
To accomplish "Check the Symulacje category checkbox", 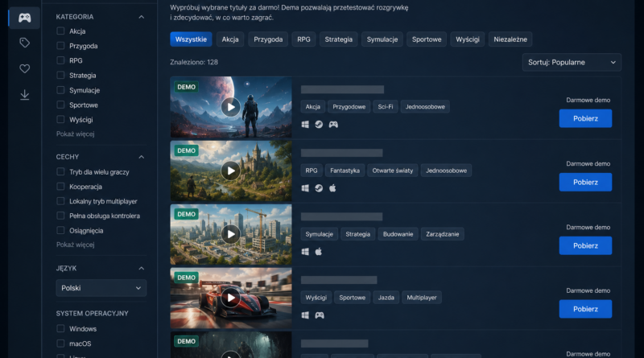I will (60, 90).
